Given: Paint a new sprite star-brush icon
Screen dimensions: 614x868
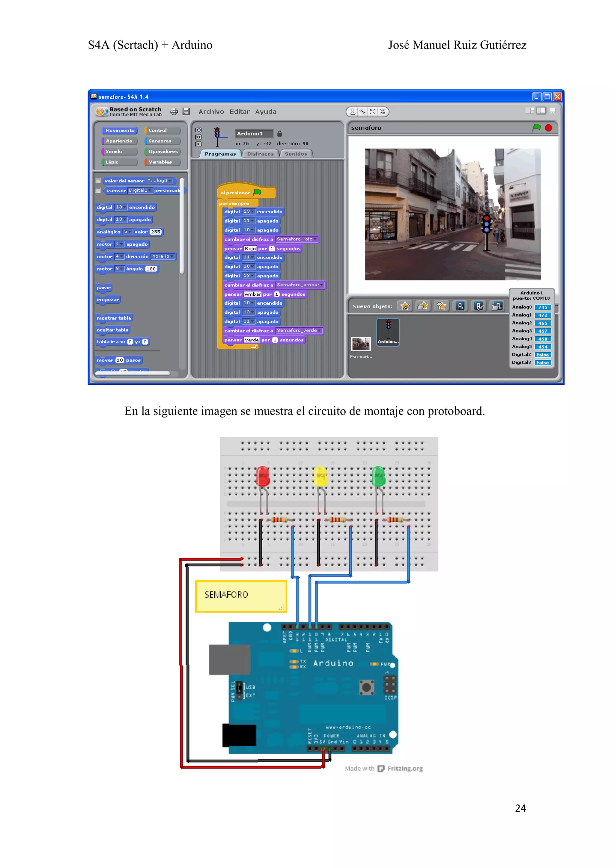Looking at the screenshot, I should (405, 306).
